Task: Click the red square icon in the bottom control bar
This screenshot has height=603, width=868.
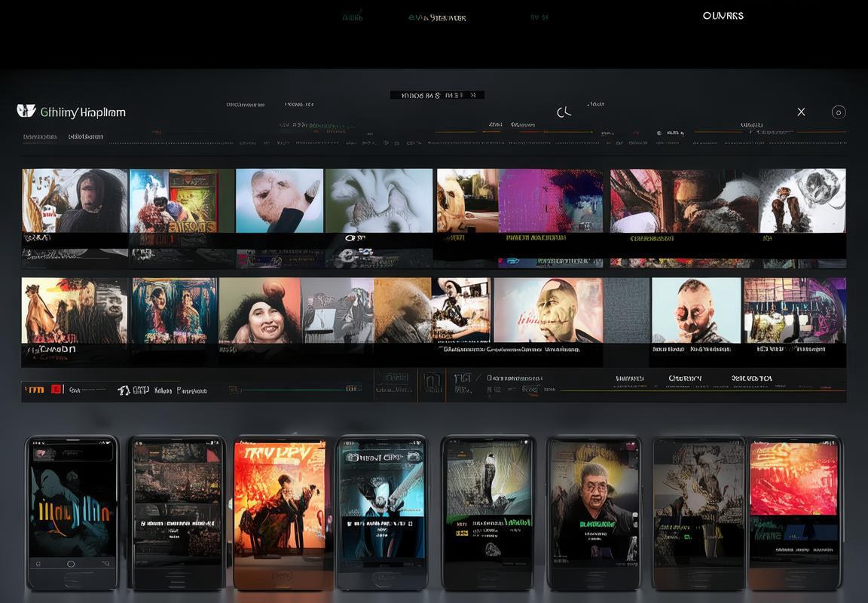Action: pyautogui.click(x=57, y=389)
